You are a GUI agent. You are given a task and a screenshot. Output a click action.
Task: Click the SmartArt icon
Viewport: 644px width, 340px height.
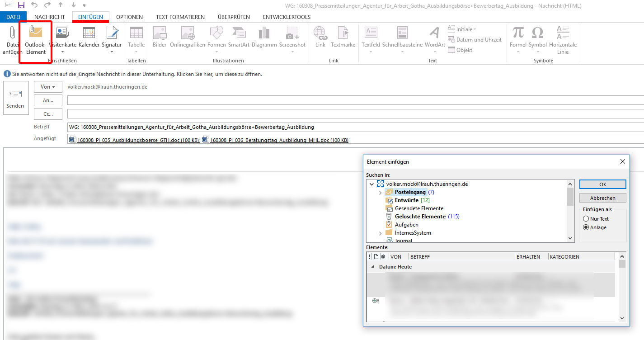coord(239,32)
